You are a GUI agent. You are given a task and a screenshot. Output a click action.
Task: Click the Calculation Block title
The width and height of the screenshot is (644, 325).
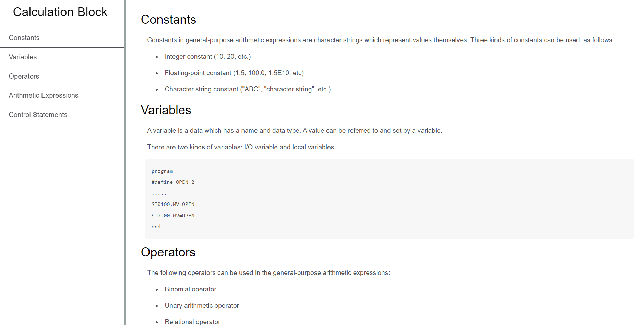(60, 12)
